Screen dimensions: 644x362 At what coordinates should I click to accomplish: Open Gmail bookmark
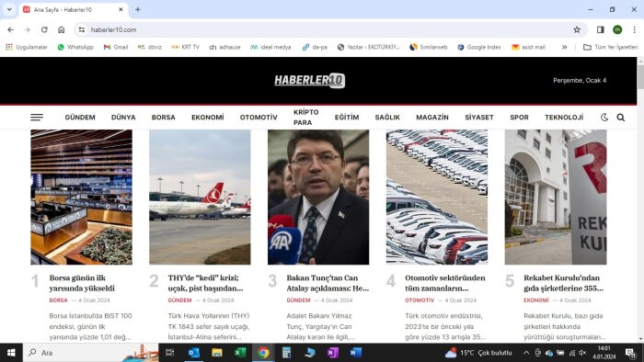116,47
